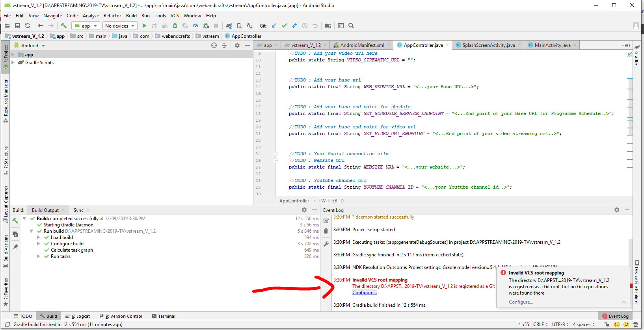Navigate back with the left arrow
The width and height of the screenshot is (644, 330).
pos(40,26)
